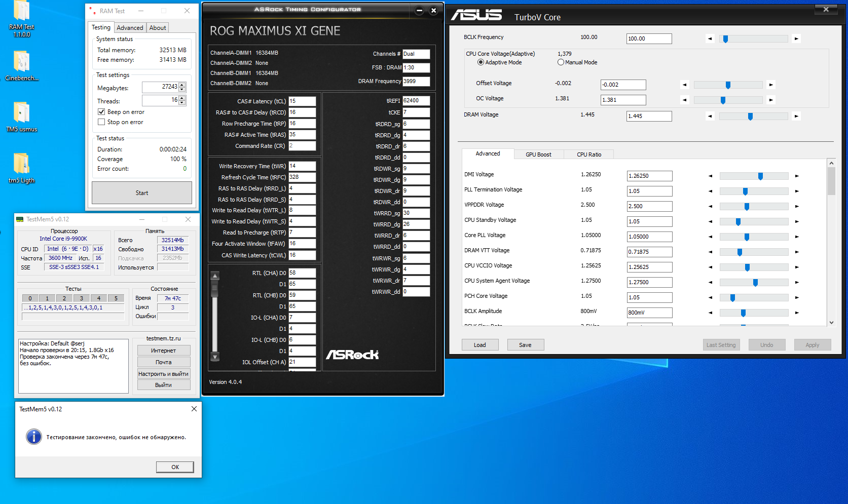Increase CPU VCCIO Voltage with right arrow

click(797, 267)
